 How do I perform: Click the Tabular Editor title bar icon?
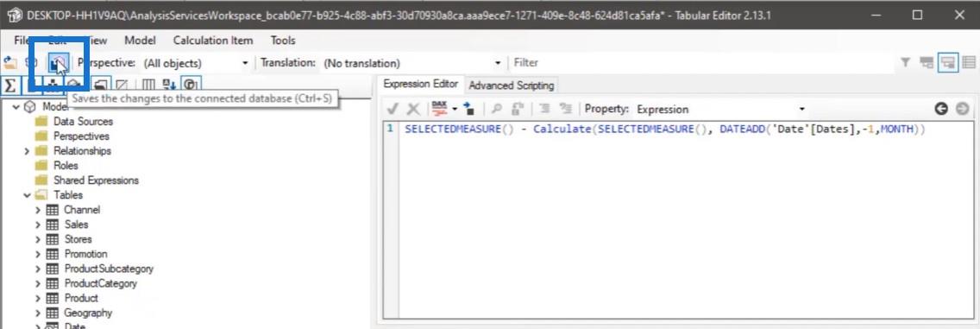pyautogui.click(x=15, y=15)
